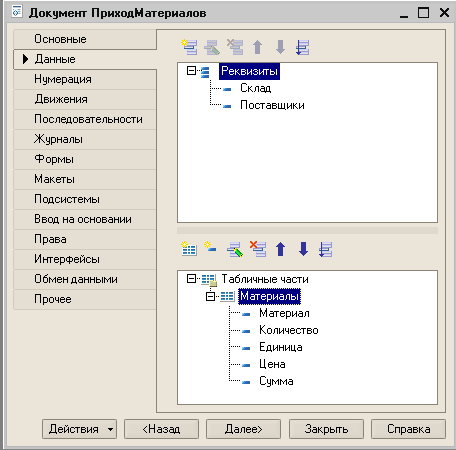The height and width of the screenshot is (450, 456).
Task: Open the Основные tab
Action: tap(85, 39)
